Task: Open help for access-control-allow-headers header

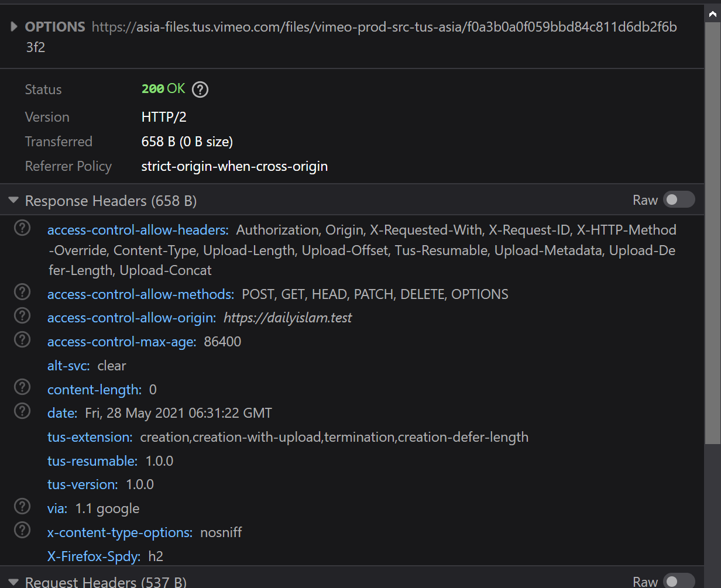Action: point(22,228)
